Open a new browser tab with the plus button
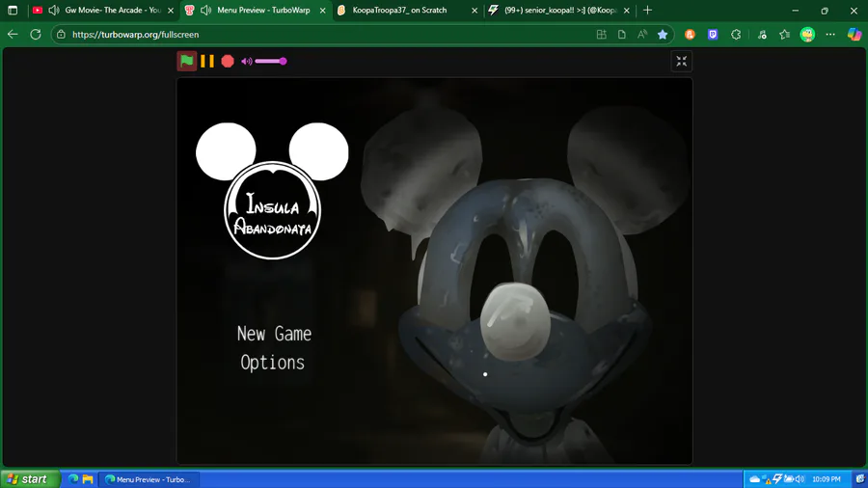 [x=648, y=10]
